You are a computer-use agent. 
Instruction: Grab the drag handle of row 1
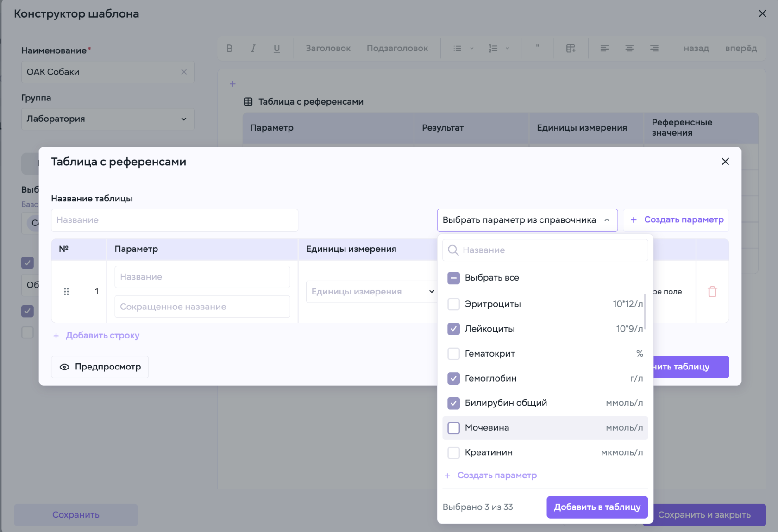(66, 291)
